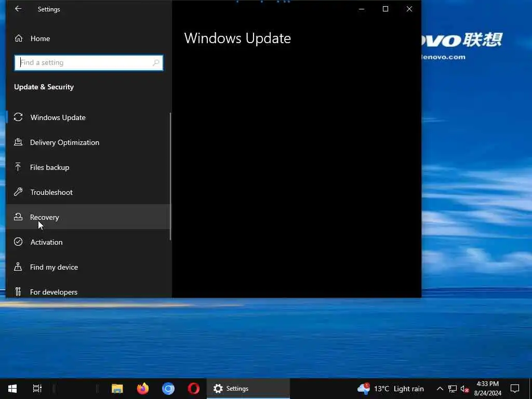Minimize the Settings window
Image resolution: width=532 pixels, height=399 pixels.
pyautogui.click(x=362, y=9)
